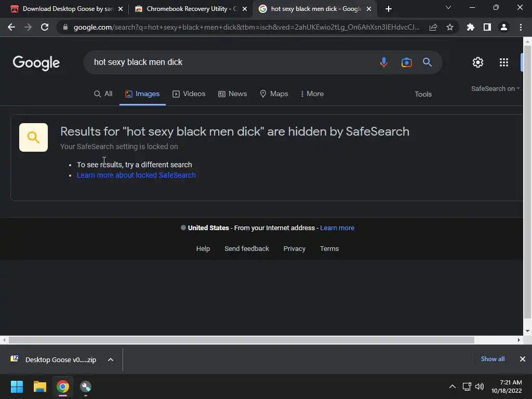Image resolution: width=532 pixels, height=399 pixels.
Task: Open the Chrome extensions puzzle icon
Action: 470,27
